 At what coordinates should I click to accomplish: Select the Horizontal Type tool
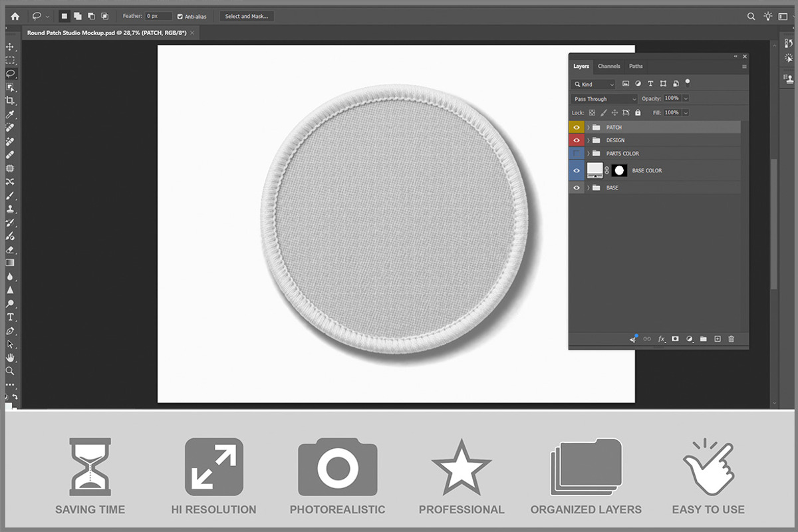(10, 317)
